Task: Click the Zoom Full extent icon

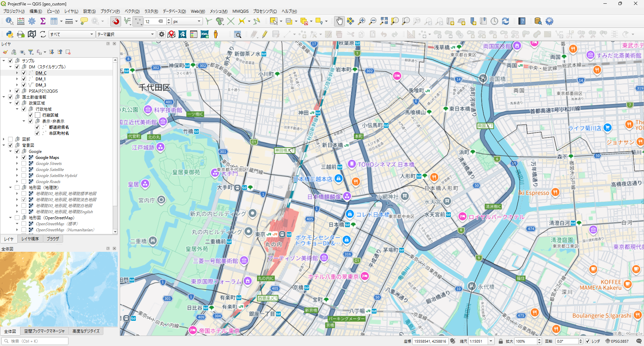Action: [x=384, y=21]
